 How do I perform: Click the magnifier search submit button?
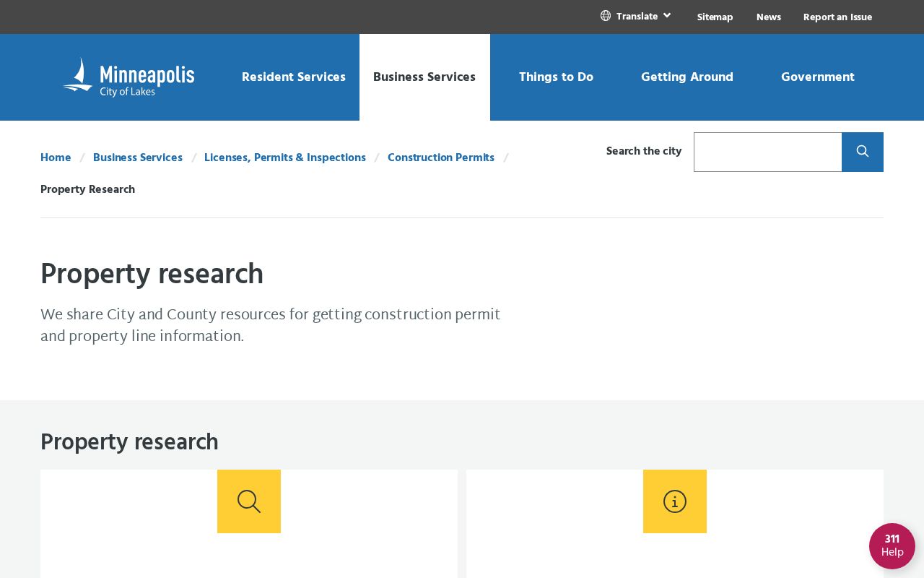[863, 152]
